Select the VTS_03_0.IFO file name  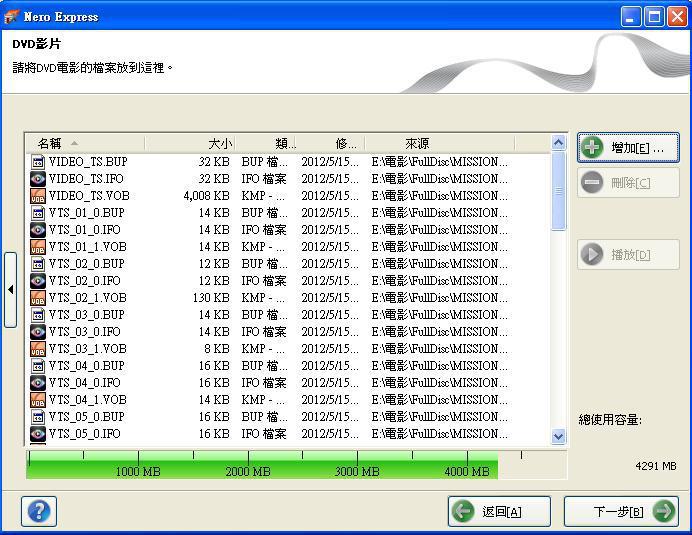tap(85, 332)
